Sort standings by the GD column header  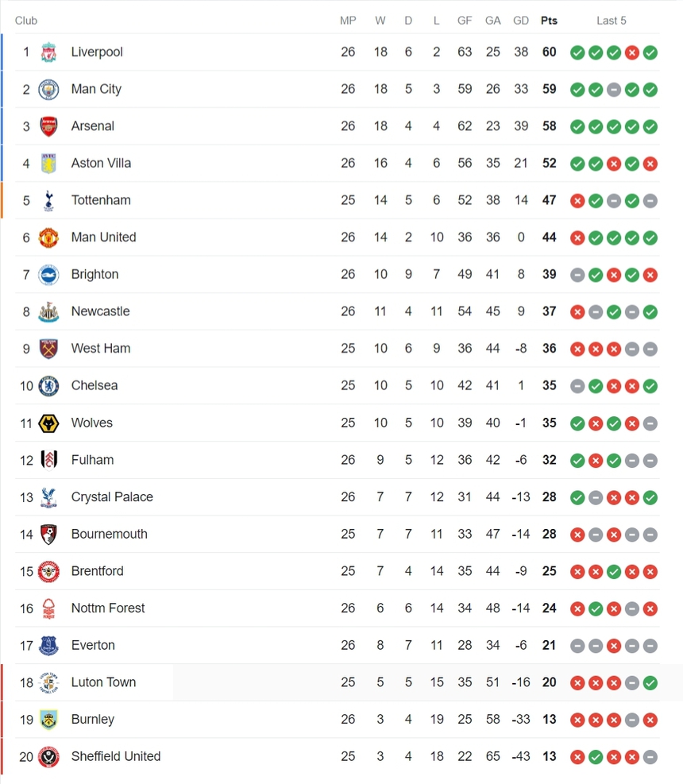pos(521,21)
